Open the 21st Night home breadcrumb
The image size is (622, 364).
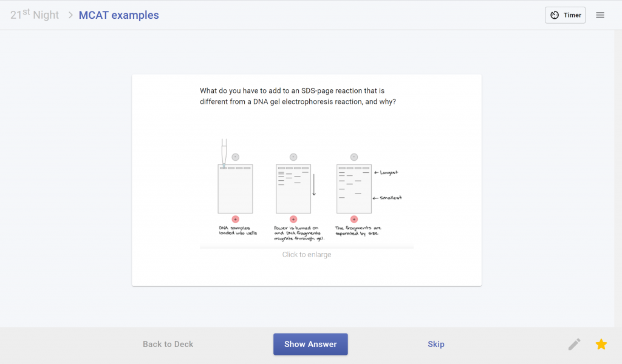35,15
